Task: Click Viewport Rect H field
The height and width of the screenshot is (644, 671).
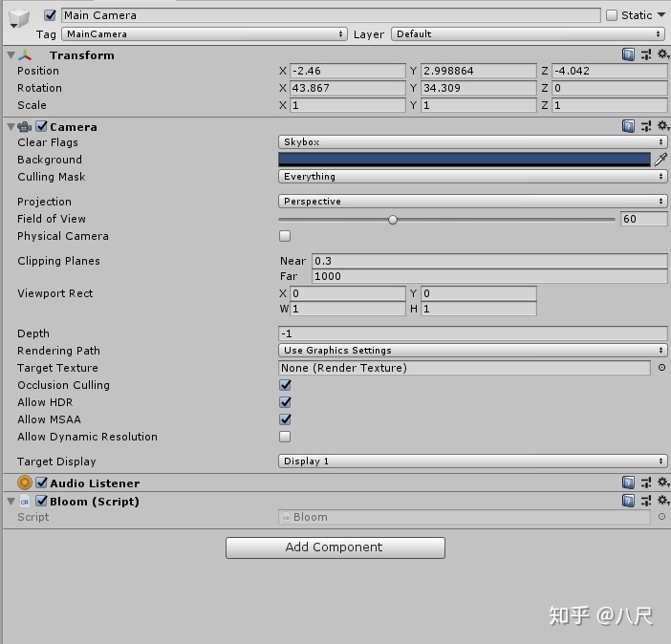Action: pos(479,309)
